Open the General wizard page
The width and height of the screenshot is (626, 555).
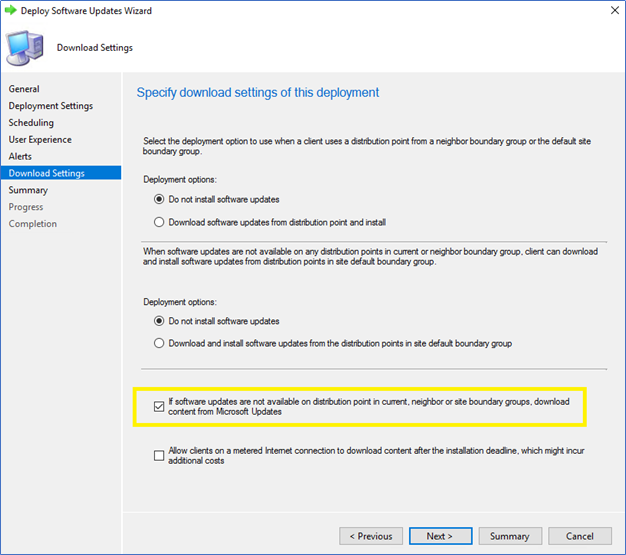coord(24,89)
